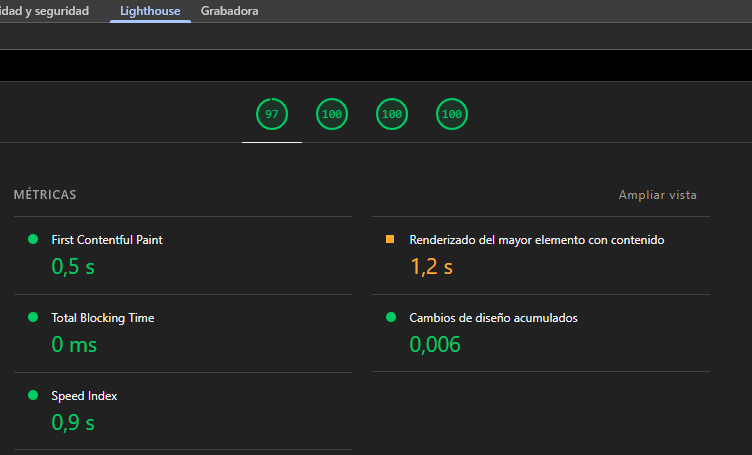Click the MÉTRICAS section heading
752x455 pixels.
click(45, 195)
